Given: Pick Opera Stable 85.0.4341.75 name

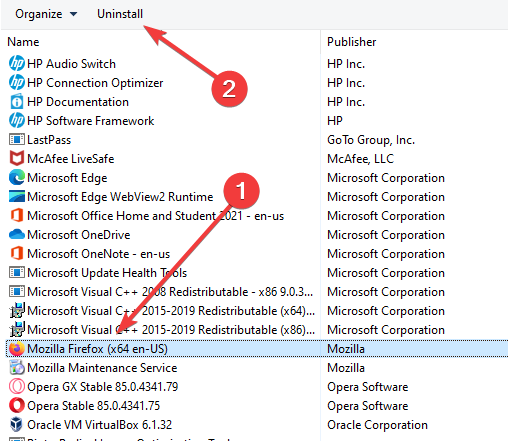Looking at the screenshot, I should pyautogui.click(x=93, y=406).
